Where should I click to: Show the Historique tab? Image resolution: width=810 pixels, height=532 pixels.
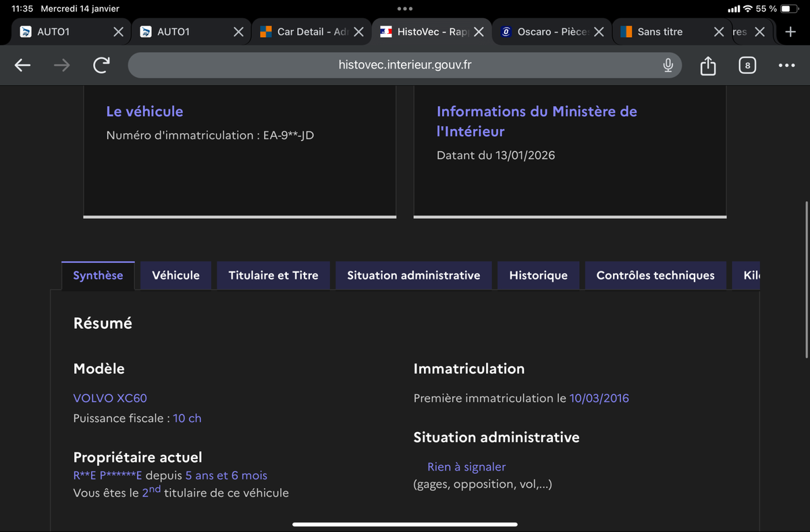pyautogui.click(x=538, y=275)
